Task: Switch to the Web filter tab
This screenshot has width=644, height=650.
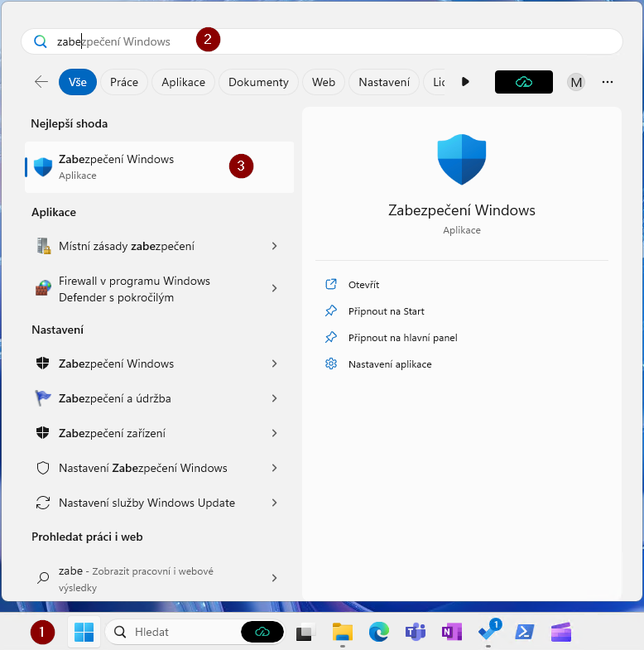Action: point(324,82)
